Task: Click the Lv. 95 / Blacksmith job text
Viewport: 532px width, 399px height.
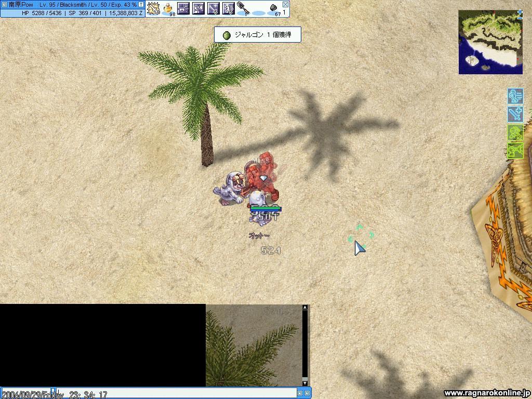Action: pyautogui.click(x=62, y=5)
